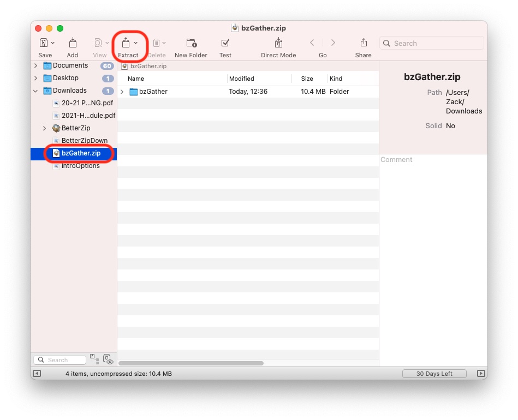This screenshot has width=518, height=420.
Task: Toggle left sidebar with bottom-left button
Action: [x=37, y=374]
